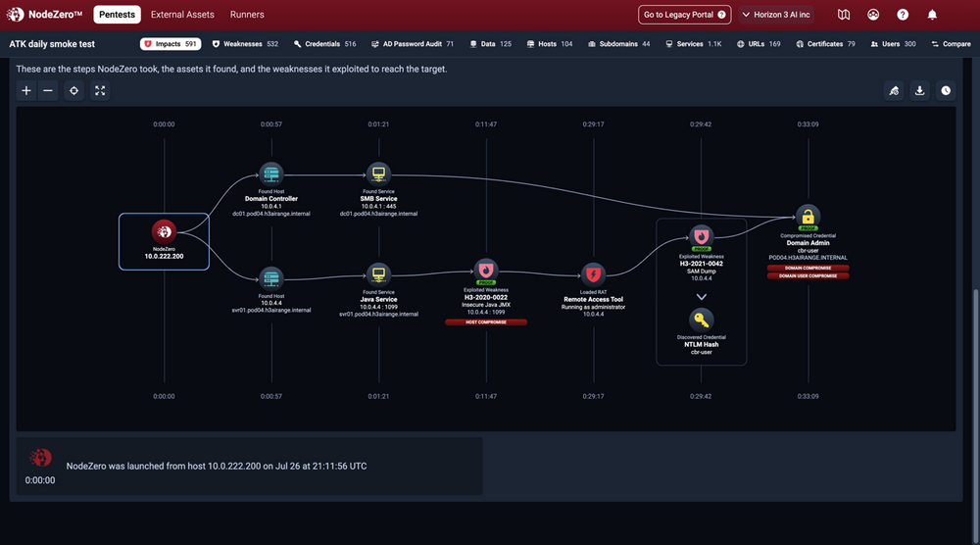
Task: Select the NTLM Hash key node
Action: coord(702,320)
